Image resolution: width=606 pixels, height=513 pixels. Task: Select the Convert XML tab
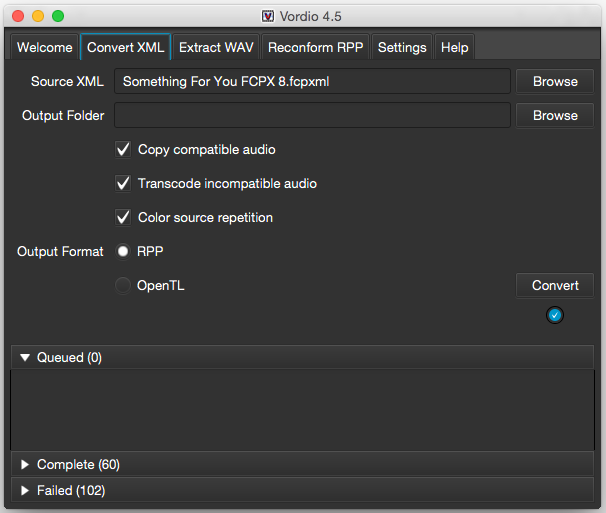tap(126, 47)
